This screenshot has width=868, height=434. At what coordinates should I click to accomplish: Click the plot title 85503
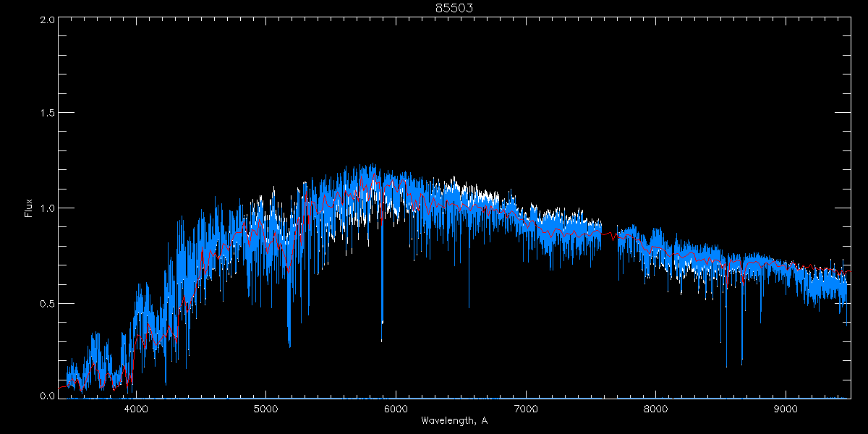click(x=454, y=7)
